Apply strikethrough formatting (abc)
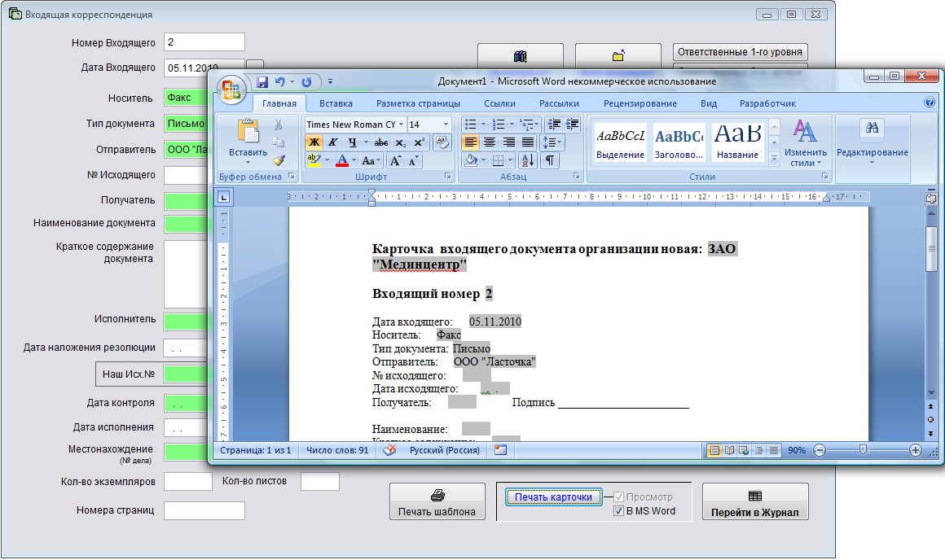 381,142
